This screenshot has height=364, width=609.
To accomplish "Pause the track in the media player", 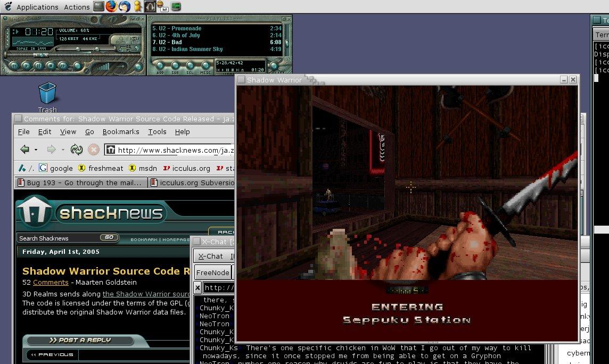I will [39, 66].
